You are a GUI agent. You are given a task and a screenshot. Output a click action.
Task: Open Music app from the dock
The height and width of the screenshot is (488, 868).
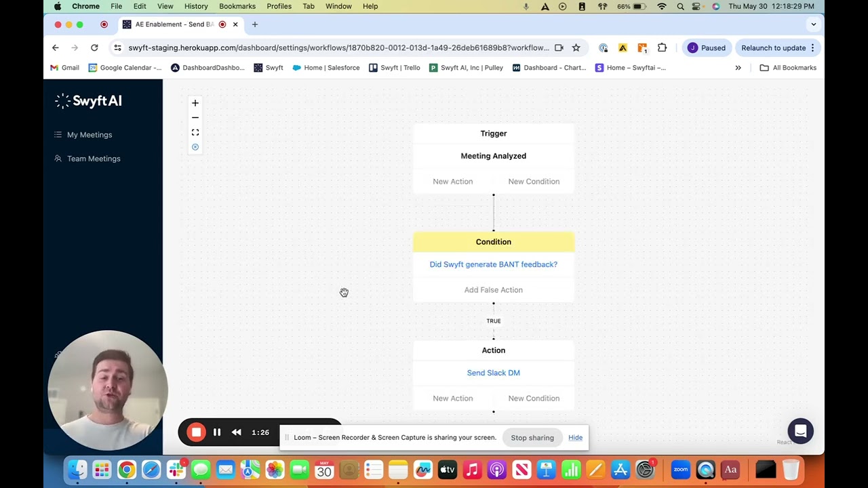pyautogui.click(x=472, y=469)
